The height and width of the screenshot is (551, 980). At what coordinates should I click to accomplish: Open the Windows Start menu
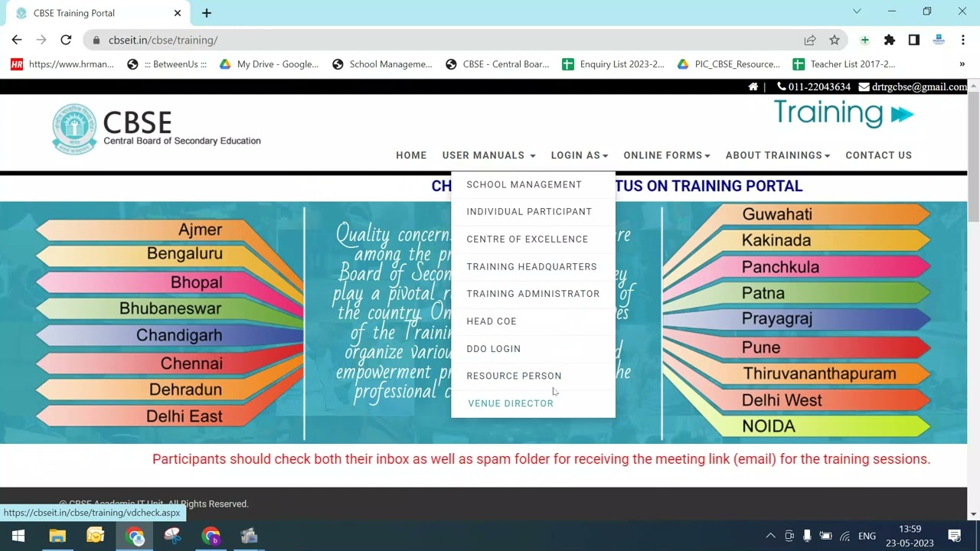point(18,536)
